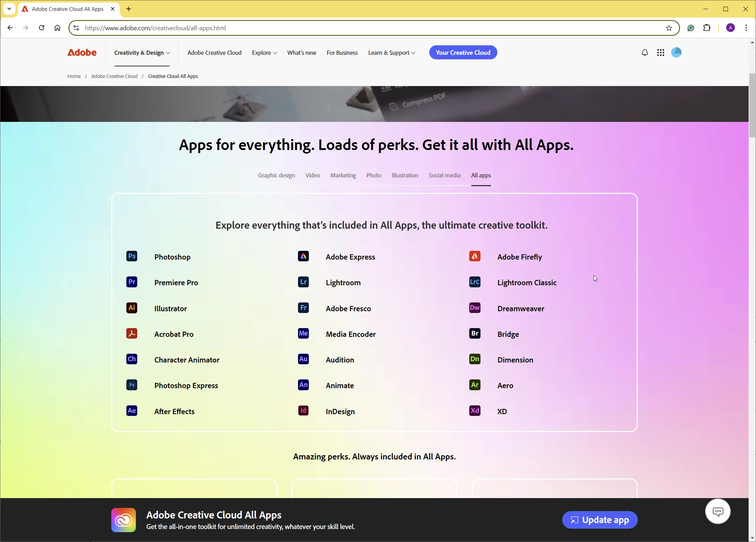Image resolution: width=756 pixels, height=542 pixels.
Task: Expand the Creativity & Design menu
Action: (x=142, y=53)
